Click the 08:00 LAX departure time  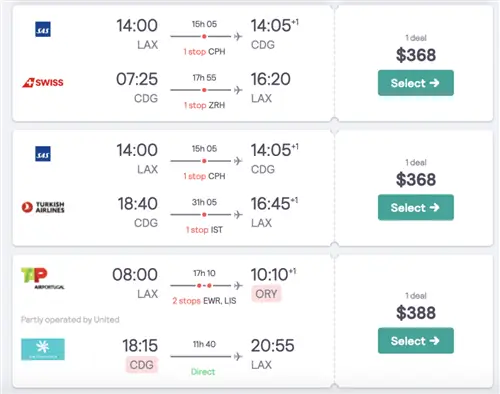(x=135, y=275)
